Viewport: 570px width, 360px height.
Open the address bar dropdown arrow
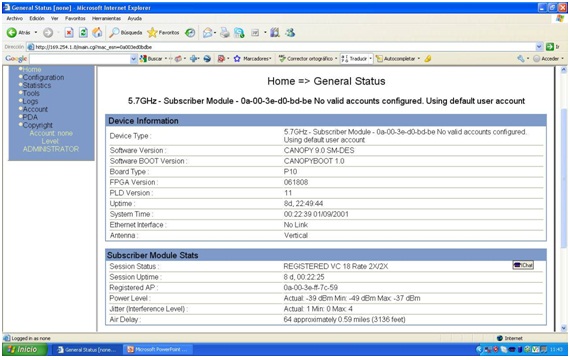coord(539,47)
